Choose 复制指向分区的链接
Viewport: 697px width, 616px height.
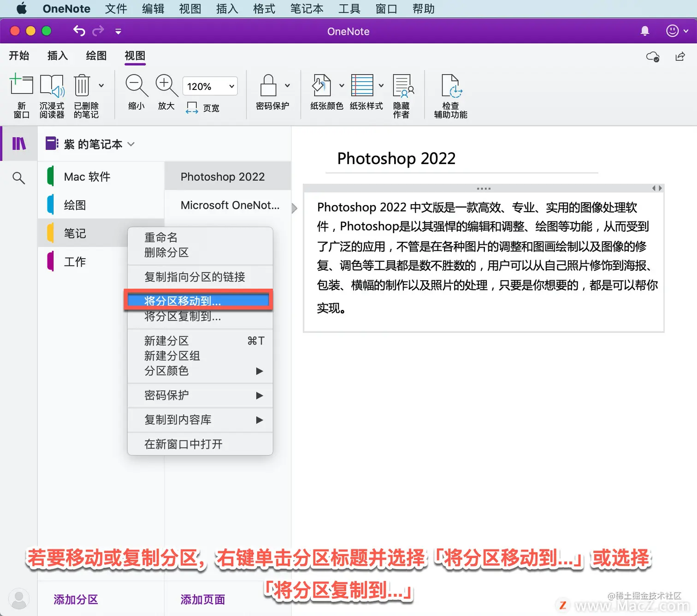coord(200,277)
